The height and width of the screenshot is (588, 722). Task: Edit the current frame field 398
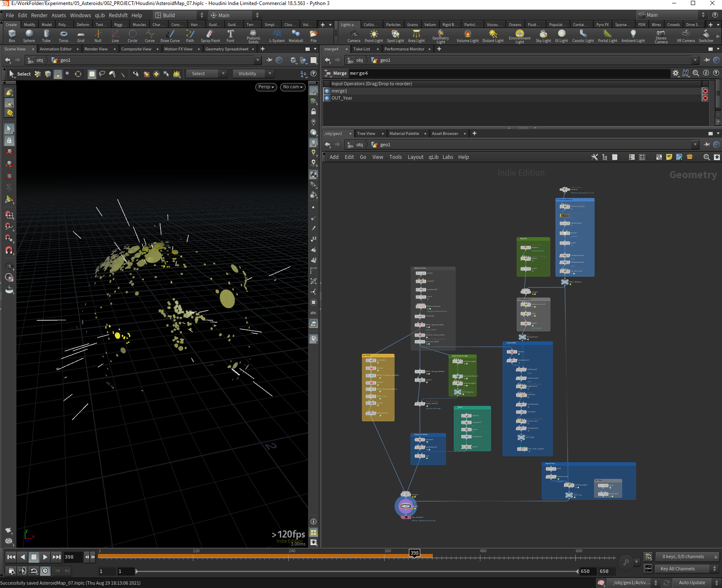click(73, 557)
